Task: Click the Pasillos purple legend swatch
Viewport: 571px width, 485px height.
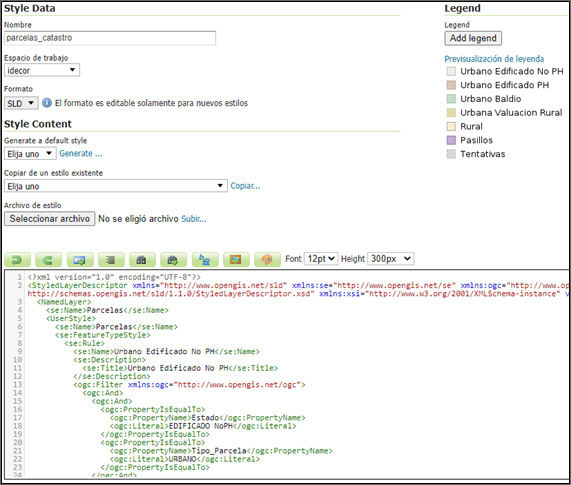Action: coord(451,140)
